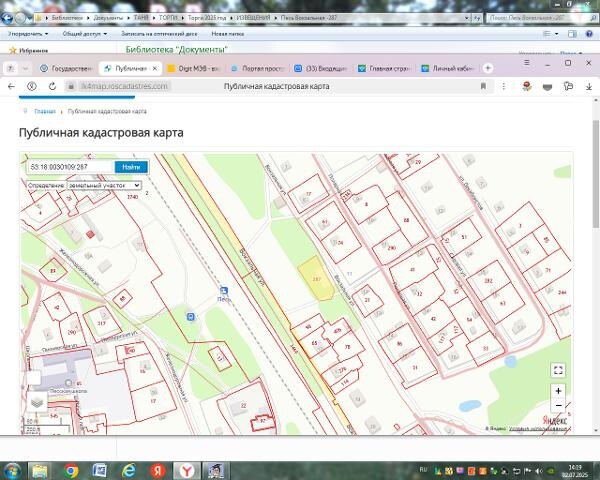Click the RU language indicator
Image resolution: width=600 pixels, height=480 pixels.
click(x=423, y=469)
